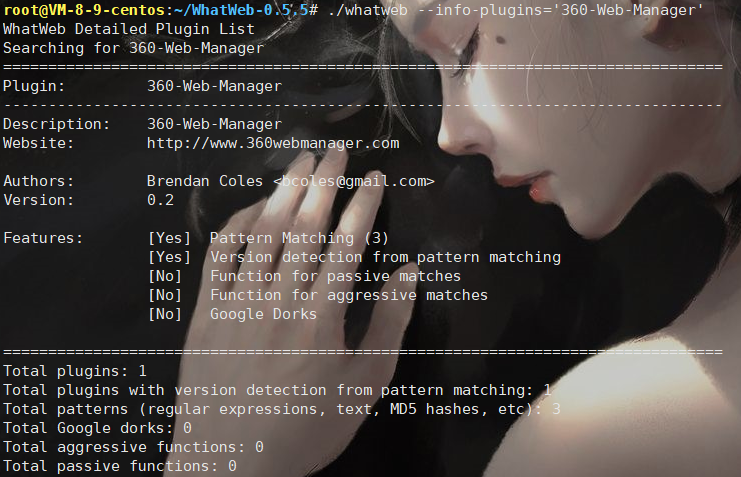
Task: Click the line 'Total passive functions: 0'
Action: point(120,466)
